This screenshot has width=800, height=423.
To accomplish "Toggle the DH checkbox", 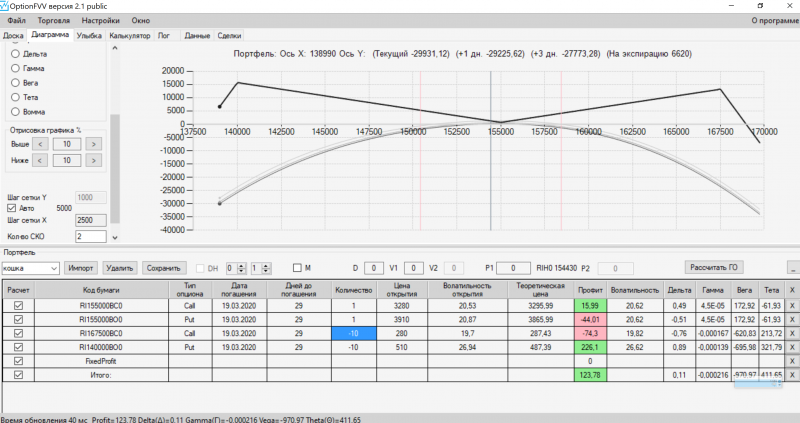I will [x=200, y=268].
